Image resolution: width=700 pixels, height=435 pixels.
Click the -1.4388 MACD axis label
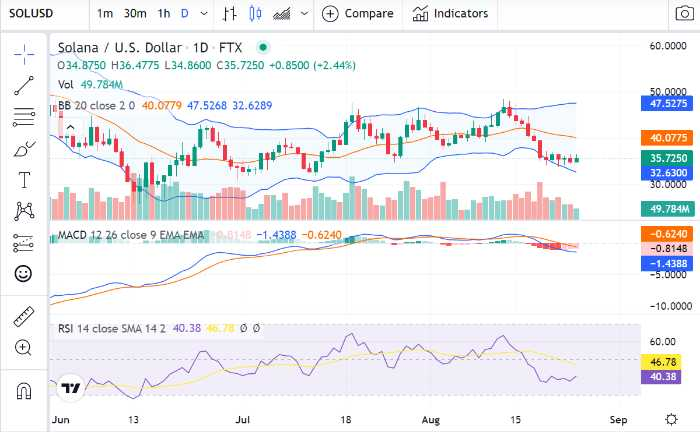[667, 264]
